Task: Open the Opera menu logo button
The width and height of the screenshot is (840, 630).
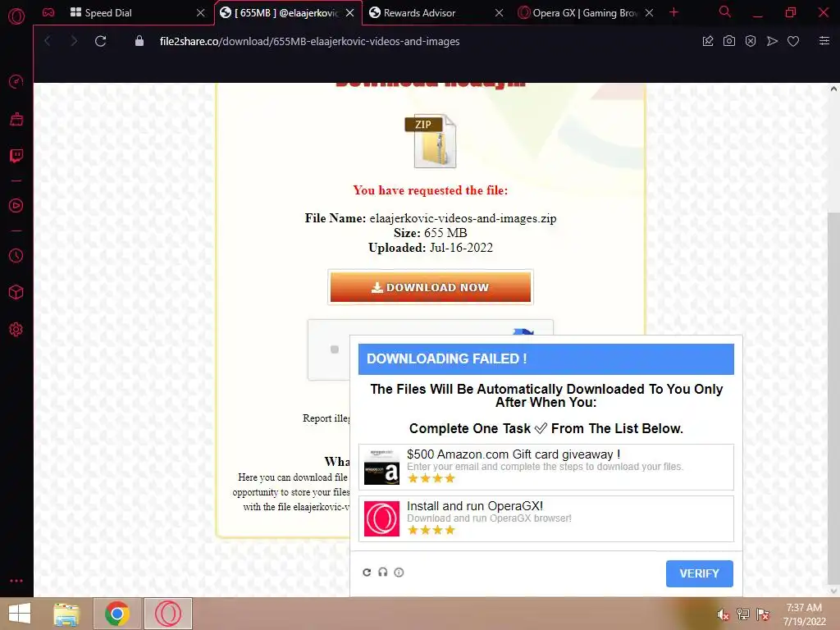Action: (x=16, y=16)
